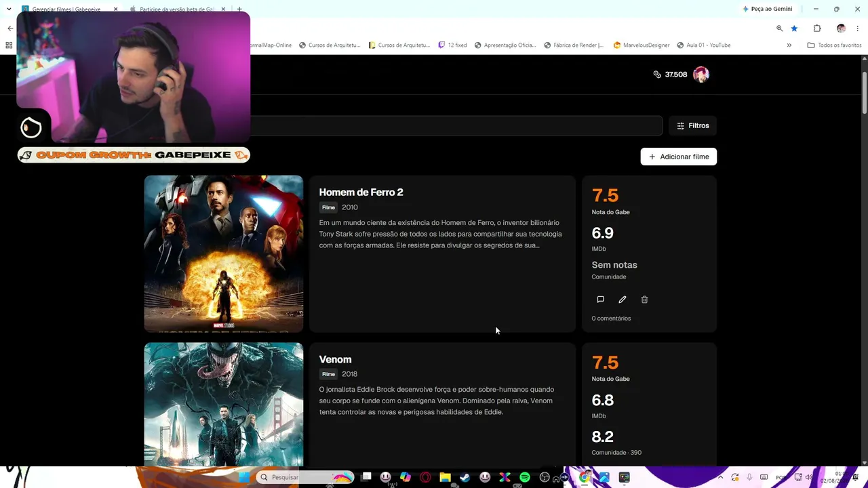Open File Explorer from the taskbar
868x488 pixels.
coord(445,477)
